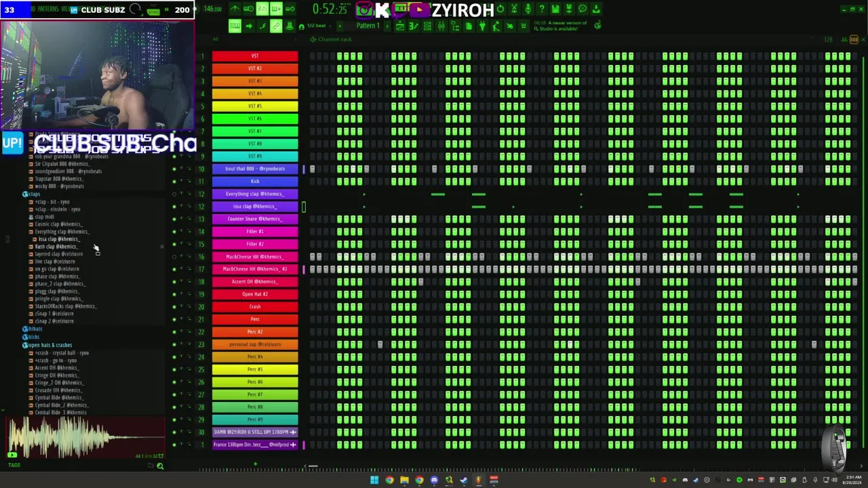Select Crusade OH @khemics_ sample
This screenshot has width=868, height=488.
58,390
